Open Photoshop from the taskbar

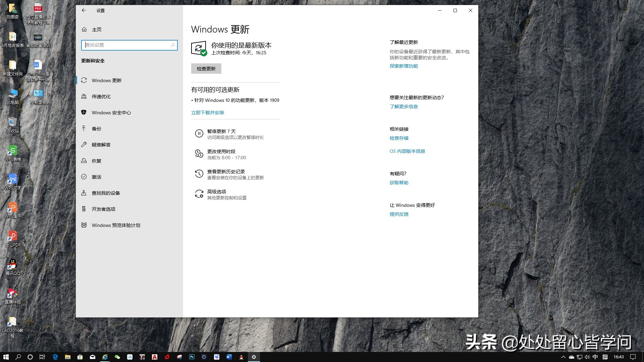pos(192,357)
